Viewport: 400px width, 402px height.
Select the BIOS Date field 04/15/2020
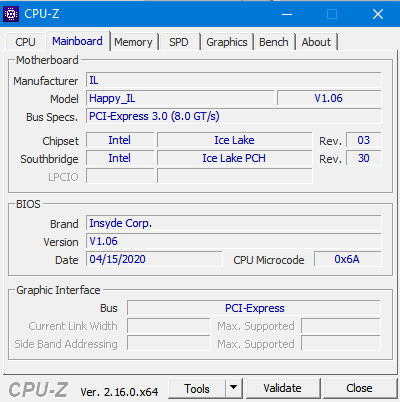[x=154, y=259]
